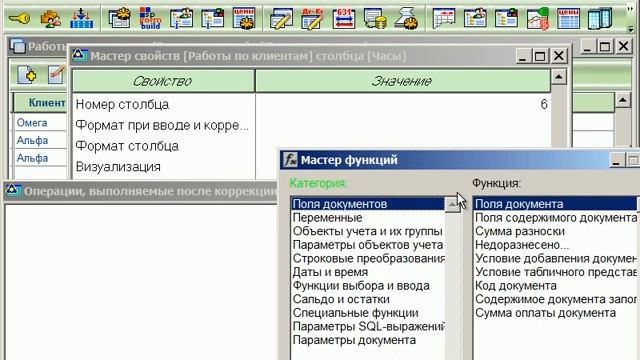Click the scanner with gear icon

(x=407, y=19)
